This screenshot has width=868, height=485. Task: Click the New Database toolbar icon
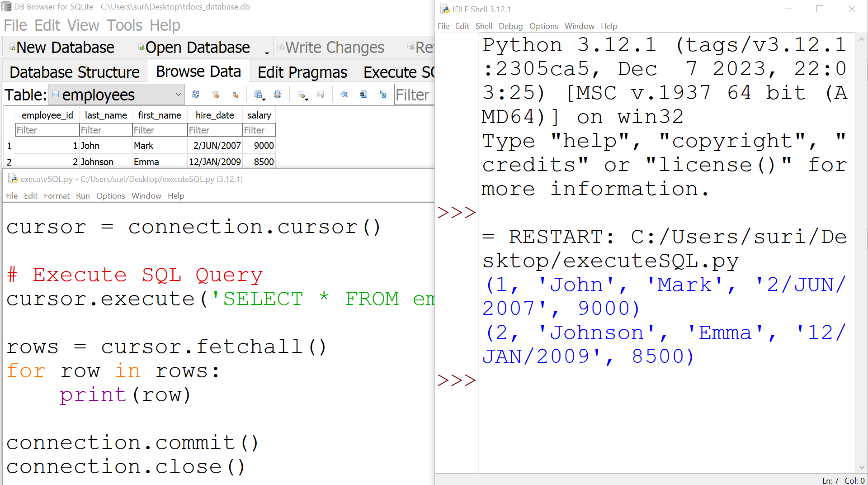[x=61, y=47]
